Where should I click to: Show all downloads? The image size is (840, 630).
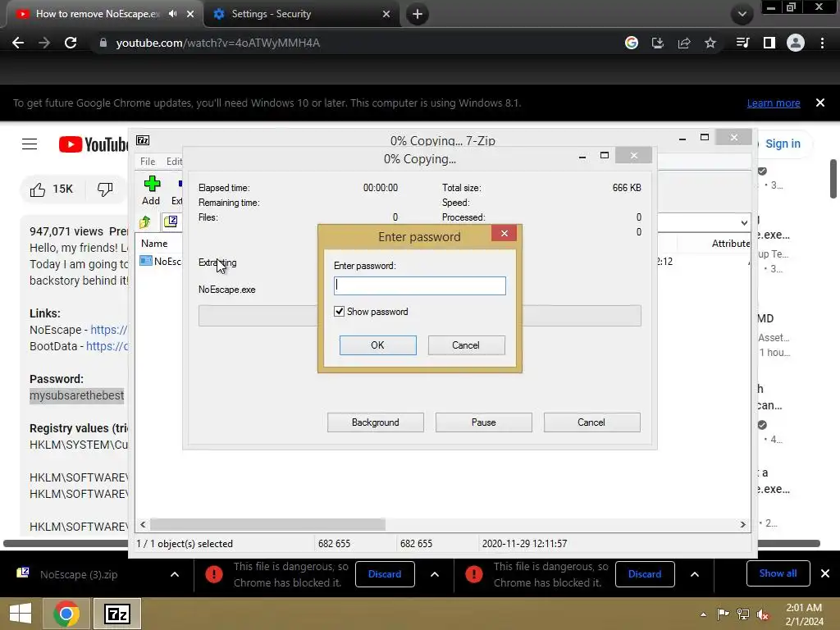[x=778, y=573]
